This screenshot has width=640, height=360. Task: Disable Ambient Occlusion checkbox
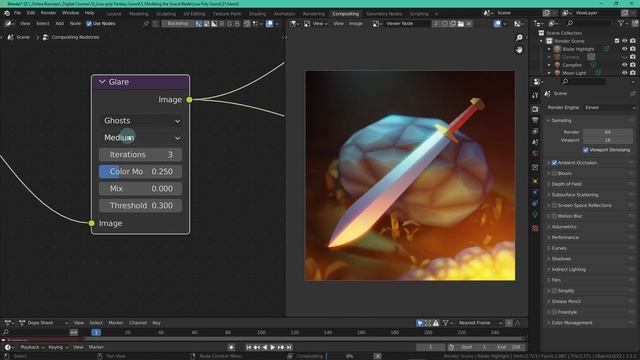pyautogui.click(x=554, y=162)
